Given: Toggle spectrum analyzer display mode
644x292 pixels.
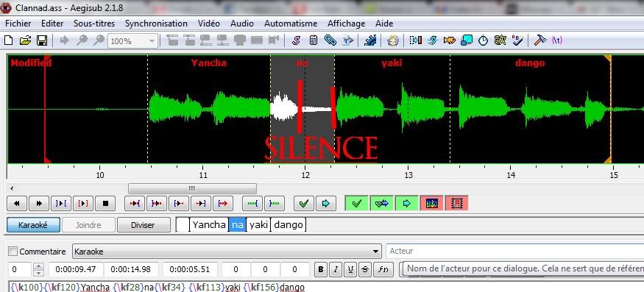Looking at the screenshot, I should pos(431,203).
